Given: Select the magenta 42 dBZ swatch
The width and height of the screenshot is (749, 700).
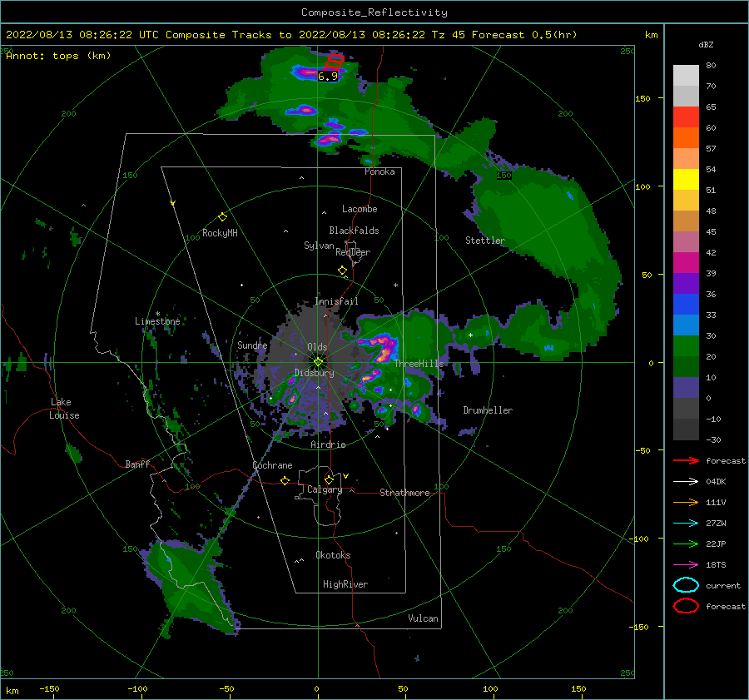Looking at the screenshot, I should click(x=686, y=262).
